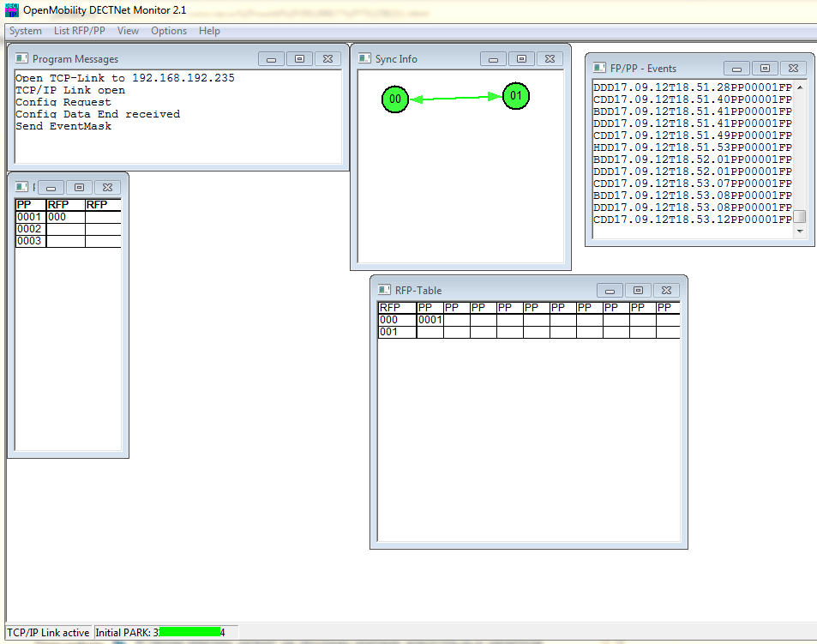The image size is (817, 644).
Task: Click the 'Config Request' message line
Action: 63,102
